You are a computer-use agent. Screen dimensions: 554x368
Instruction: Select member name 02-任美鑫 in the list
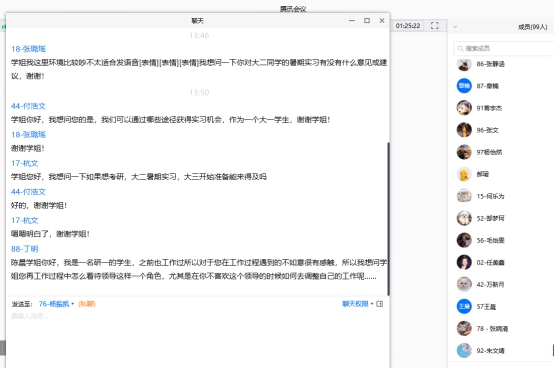pos(490,262)
